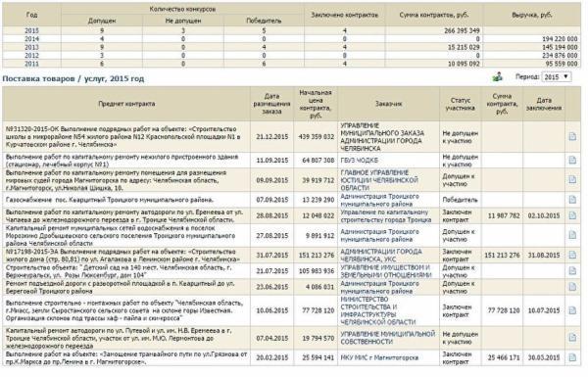Image resolution: width=588 pixels, height=377 pixels.
Task: Click the Статус участника column header
Action: coord(461,104)
